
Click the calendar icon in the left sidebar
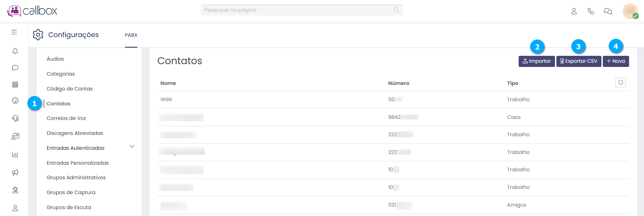point(15,84)
